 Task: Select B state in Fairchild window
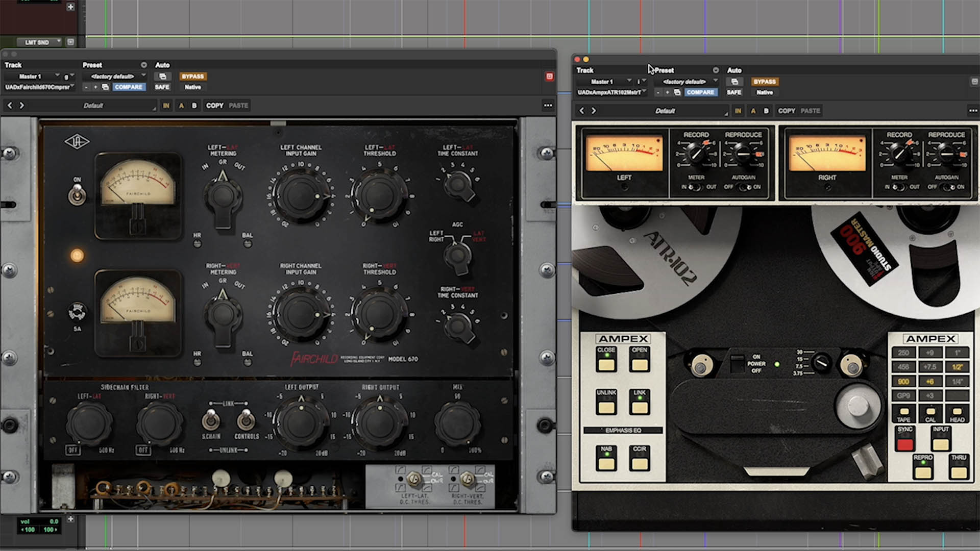click(x=194, y=106)
